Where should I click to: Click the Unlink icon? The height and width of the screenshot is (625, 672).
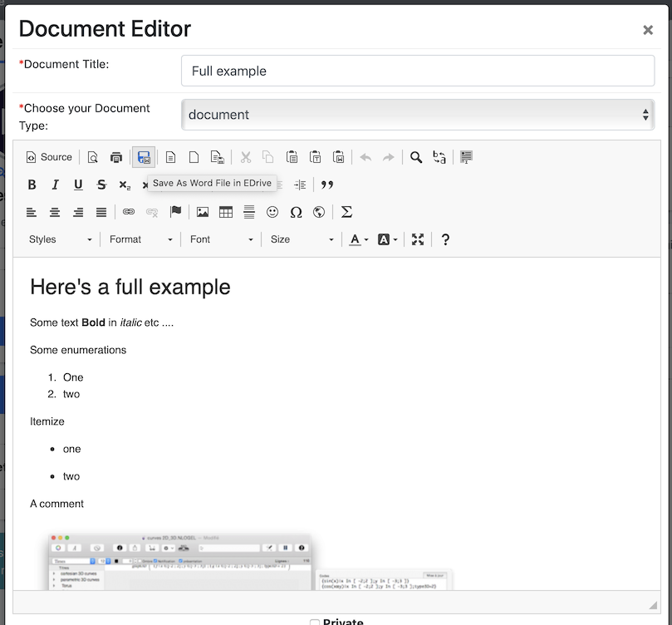click(152, 212)
